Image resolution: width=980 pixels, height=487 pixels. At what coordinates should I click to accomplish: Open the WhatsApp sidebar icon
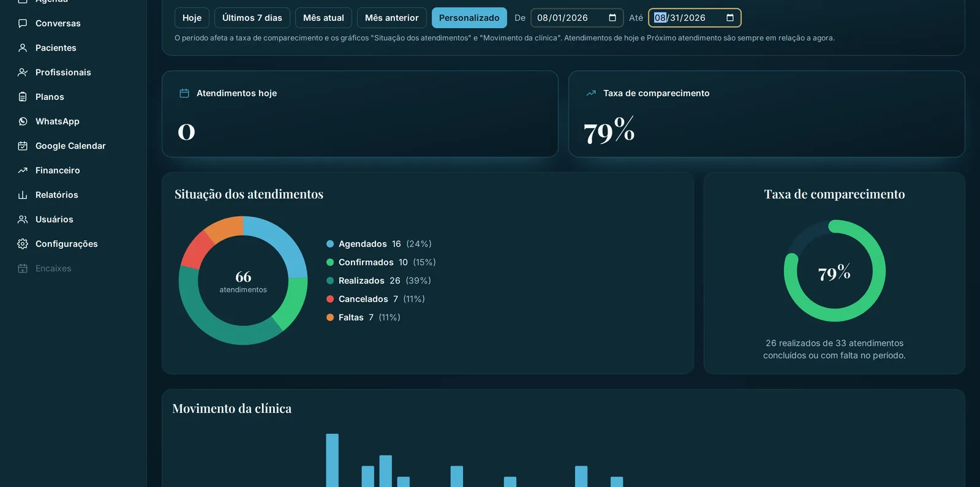click(23, 121)
